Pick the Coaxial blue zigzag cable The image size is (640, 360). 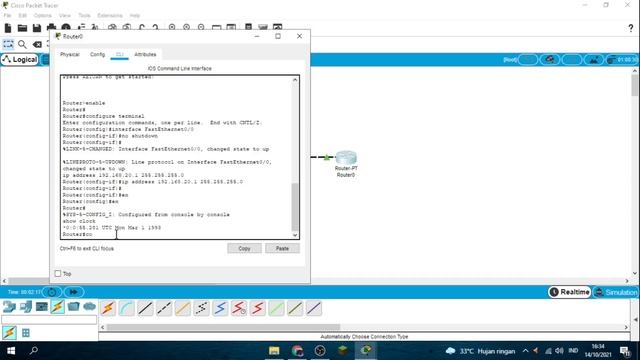[x=220, y=308]
